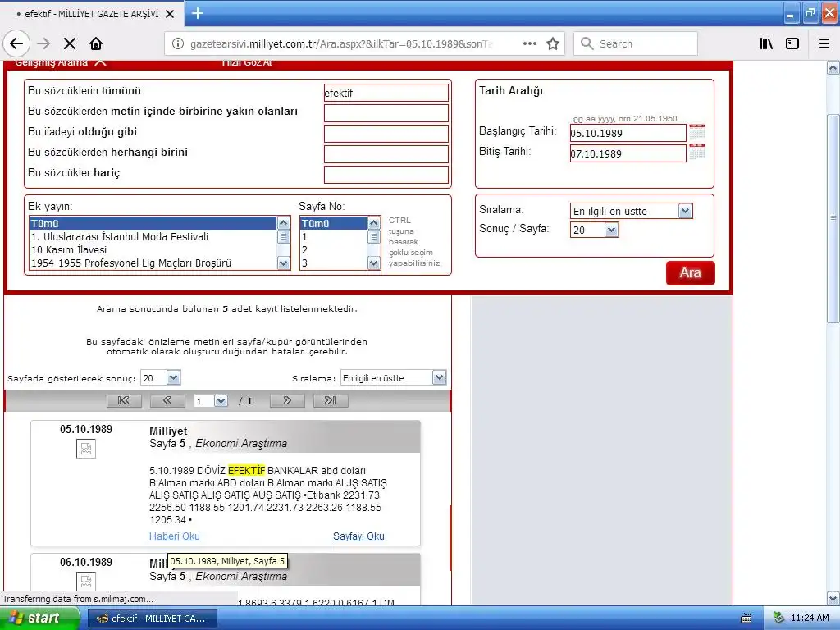The image size is (840, 630).
Task: Select page 3 in Sayfa No list
Action: click(x=333, y=263)
